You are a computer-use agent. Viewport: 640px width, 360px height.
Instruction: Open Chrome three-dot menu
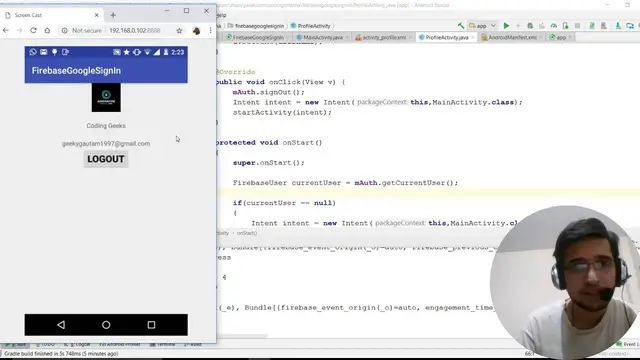(210, 31)
